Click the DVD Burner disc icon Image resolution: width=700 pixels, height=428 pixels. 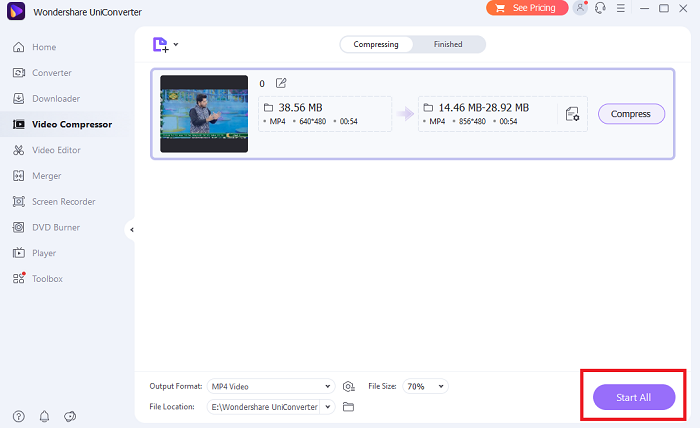(18, 227)
